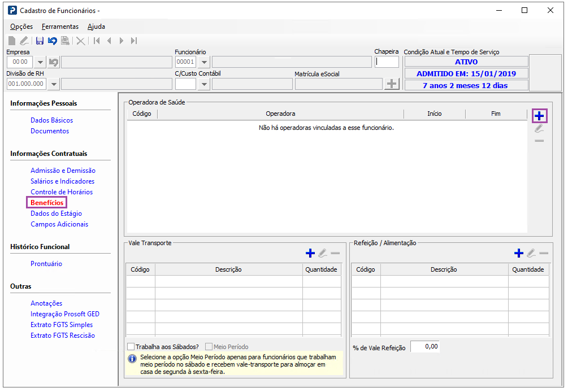This screenshot has width=568, height=392.
Task: Open Prontuário under Histórico Funcional
Action: (x=46, y=264)
